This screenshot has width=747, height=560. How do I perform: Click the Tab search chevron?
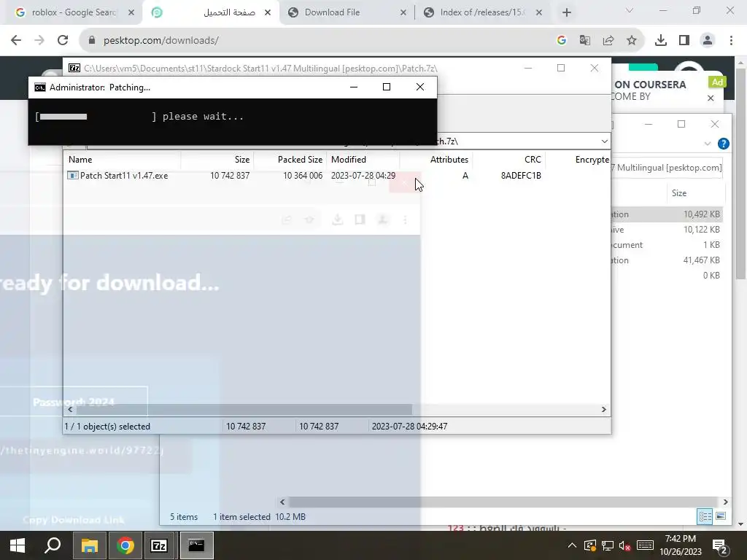click(630, 10)
